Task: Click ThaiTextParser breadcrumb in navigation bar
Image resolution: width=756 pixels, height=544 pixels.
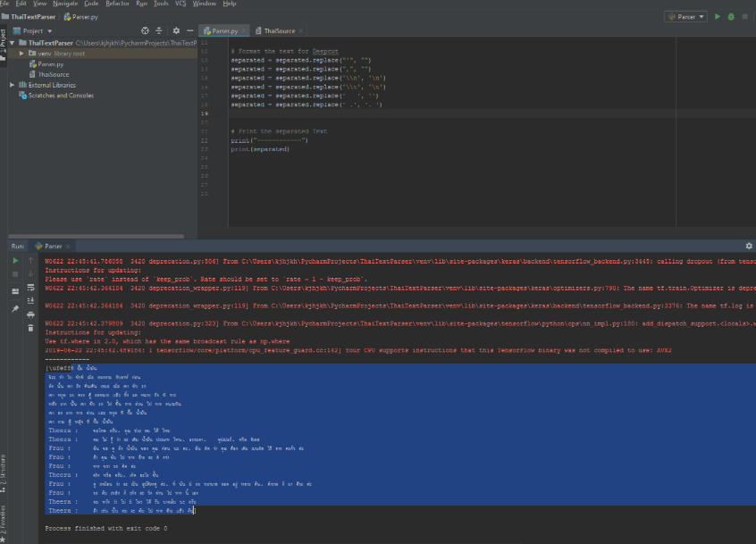Action: click(29, 17)
